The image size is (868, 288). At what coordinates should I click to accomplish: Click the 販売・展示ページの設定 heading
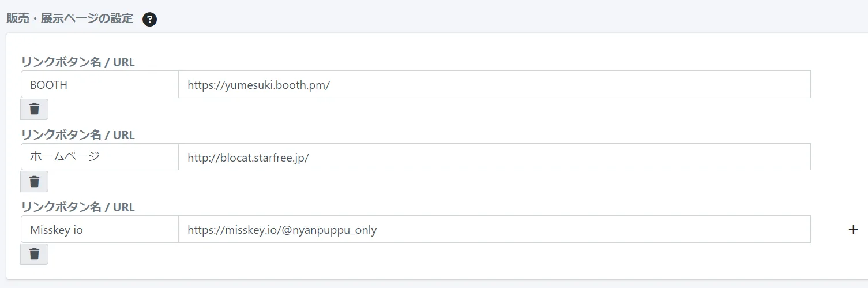tap(70, 19)
